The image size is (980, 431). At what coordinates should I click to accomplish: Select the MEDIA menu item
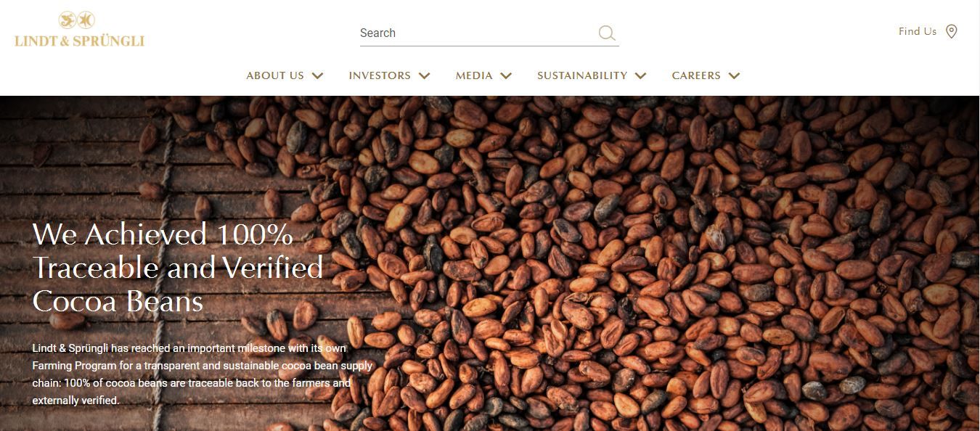[474, 75]
